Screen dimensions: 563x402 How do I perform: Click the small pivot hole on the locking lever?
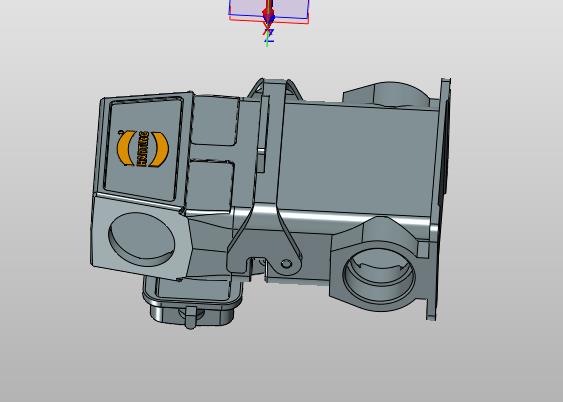click(x=286, y=264)
